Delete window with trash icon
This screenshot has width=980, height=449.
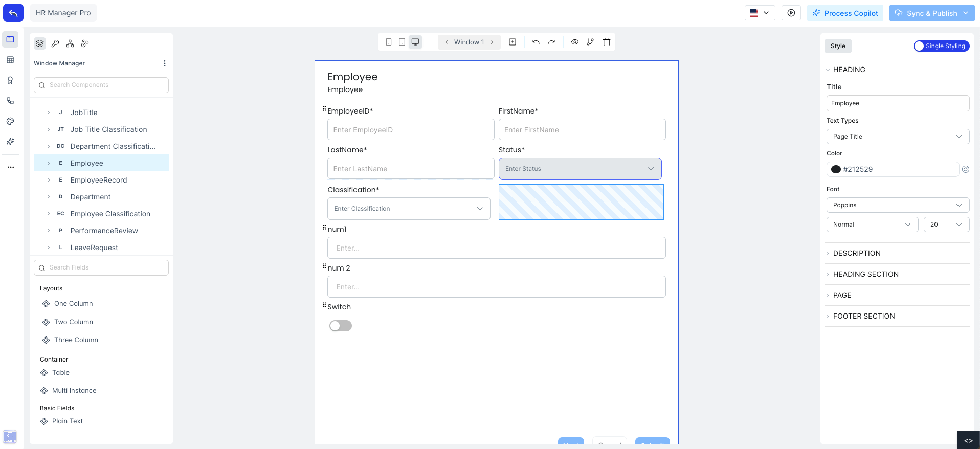tap(607, 42)
